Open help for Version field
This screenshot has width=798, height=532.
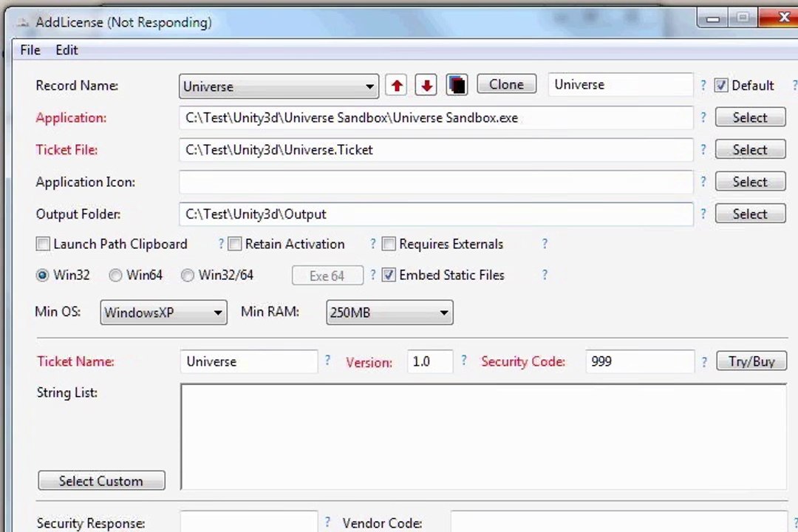tap(463, 361)
